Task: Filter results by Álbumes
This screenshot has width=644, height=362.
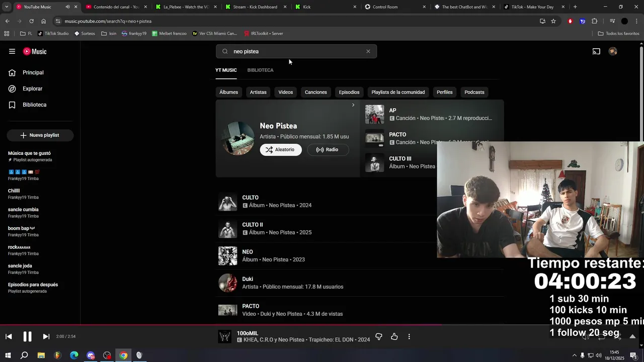Action: 228,92
